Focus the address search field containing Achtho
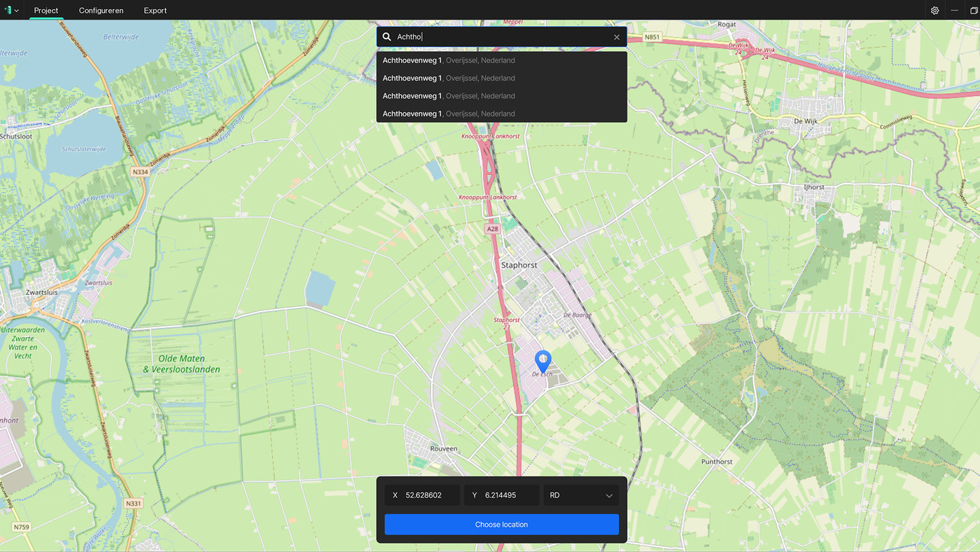 (x=502, y=36)
